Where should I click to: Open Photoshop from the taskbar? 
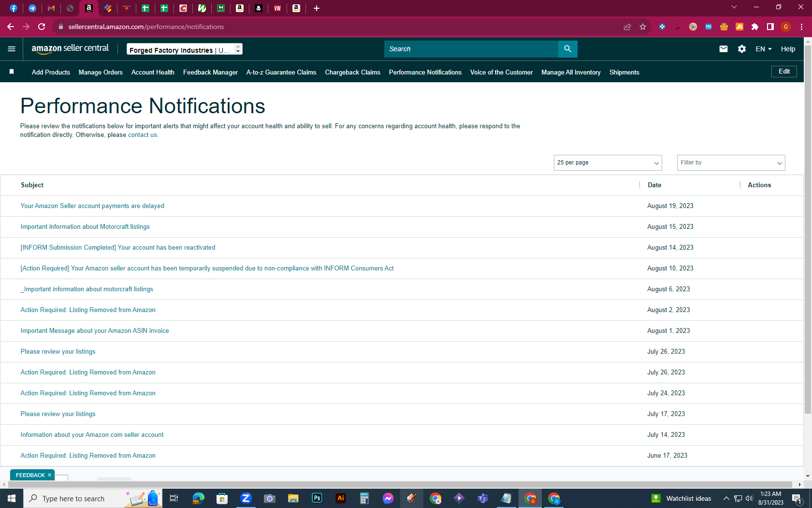317,498
